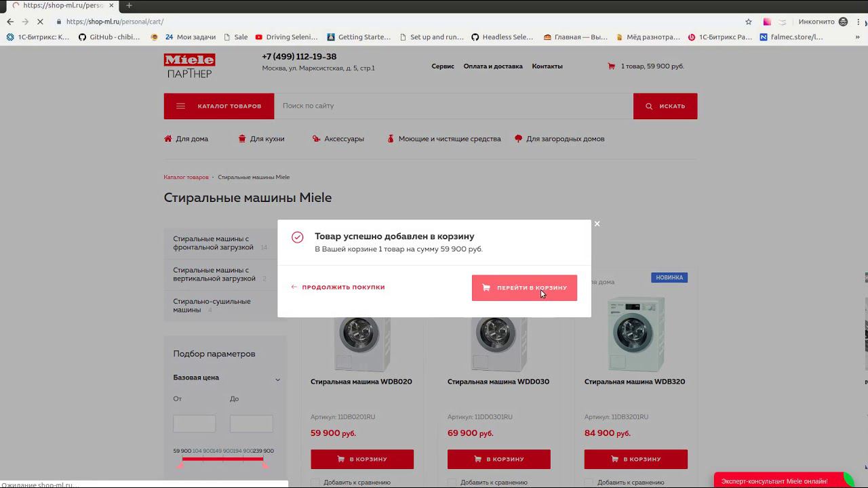Add WDB020 washer to cart
The image size is (868, 488).
[x=362, y=459]
